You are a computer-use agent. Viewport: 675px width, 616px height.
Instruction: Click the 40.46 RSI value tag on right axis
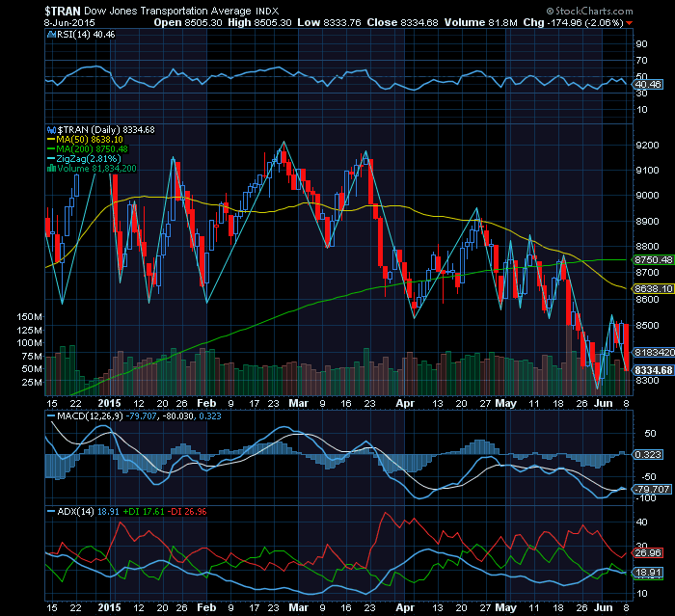(x=648, y=85)
